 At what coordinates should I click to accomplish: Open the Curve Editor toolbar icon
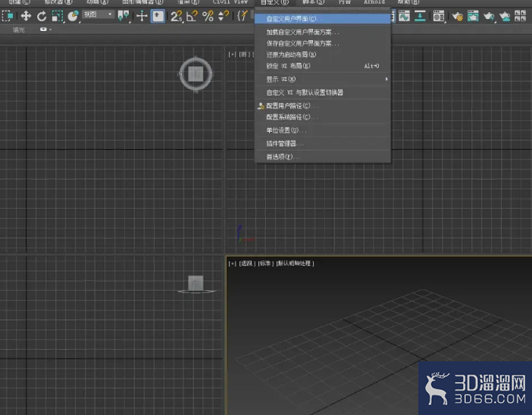click(x=404, y=16)
